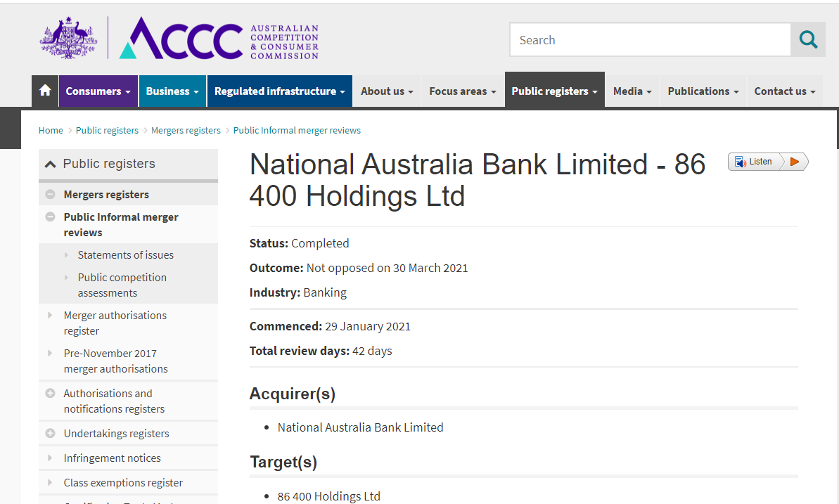Open the Publications menu
839x504 pixels.
point(703,91)
